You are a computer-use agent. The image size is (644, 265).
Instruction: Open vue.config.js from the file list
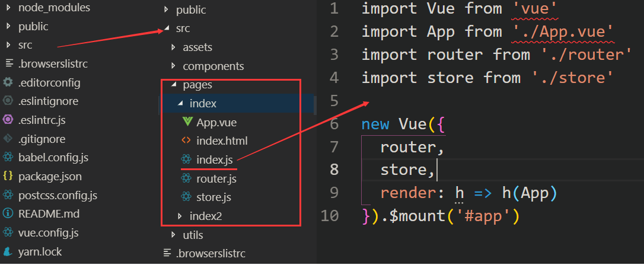(x=48, y=232)
